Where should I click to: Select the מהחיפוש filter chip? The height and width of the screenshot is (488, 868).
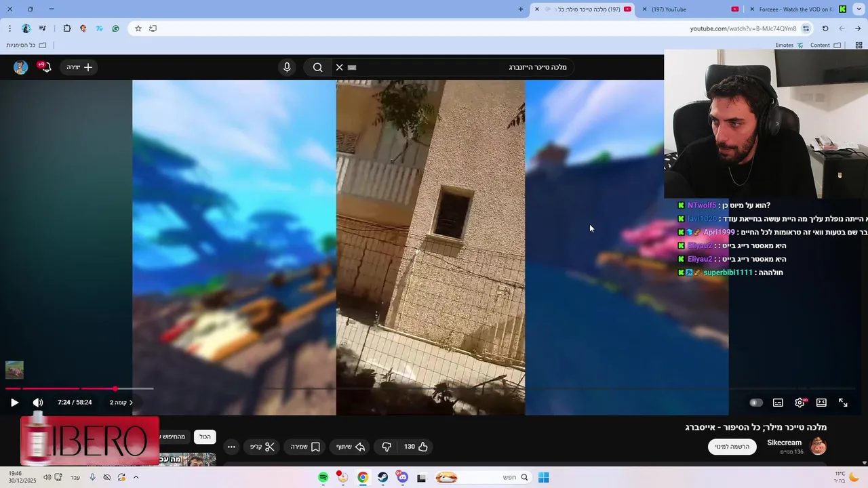(175, 436)
